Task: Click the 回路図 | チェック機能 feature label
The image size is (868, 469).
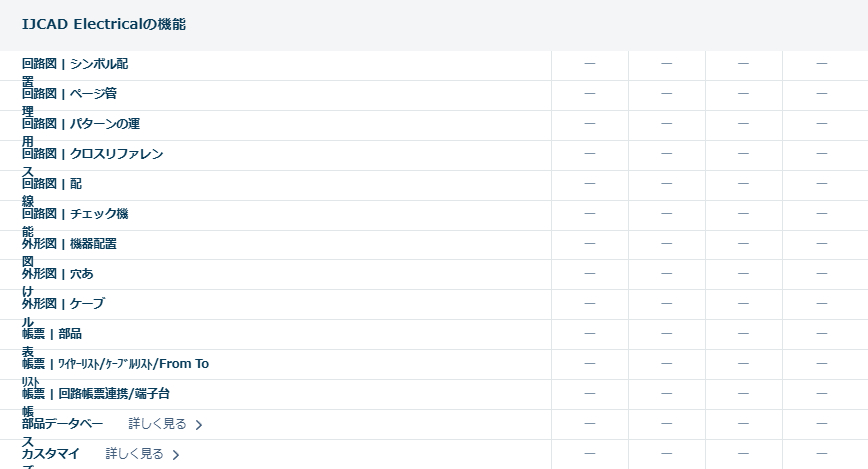Action: [75, 214]
